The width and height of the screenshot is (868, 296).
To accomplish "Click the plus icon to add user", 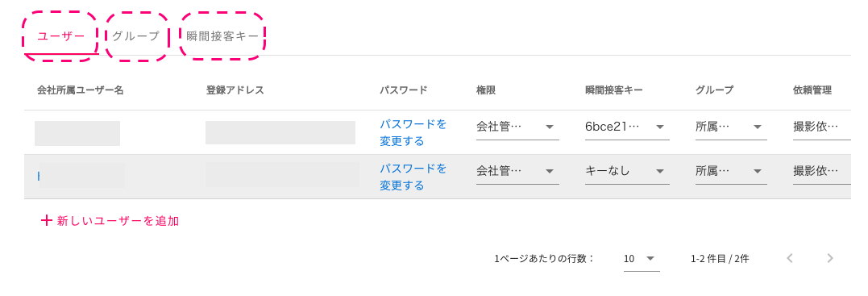I will [x=47, y=221].
